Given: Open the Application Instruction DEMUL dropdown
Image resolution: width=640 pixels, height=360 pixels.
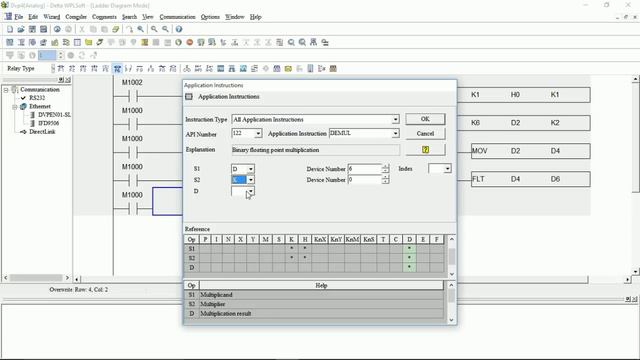Looking at the screenshot, I should 395,133.
